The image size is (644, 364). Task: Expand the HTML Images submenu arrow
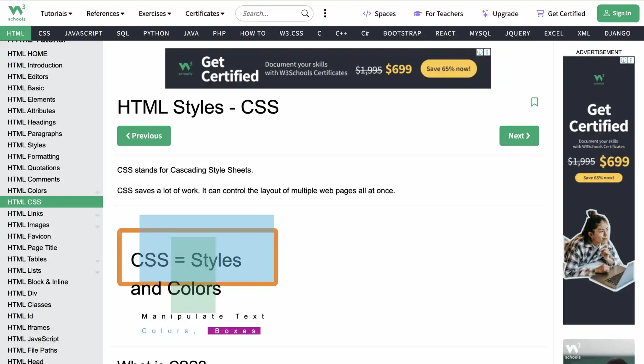[97, 226]
